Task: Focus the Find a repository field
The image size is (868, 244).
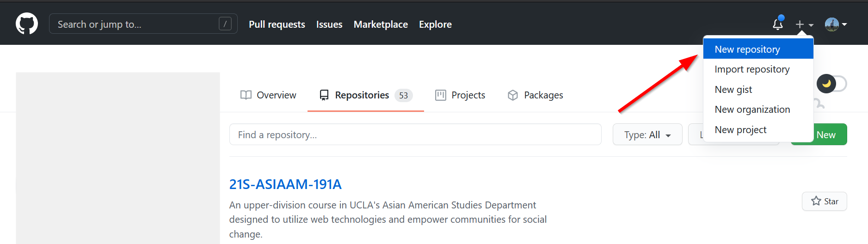Action: (415, 134)
